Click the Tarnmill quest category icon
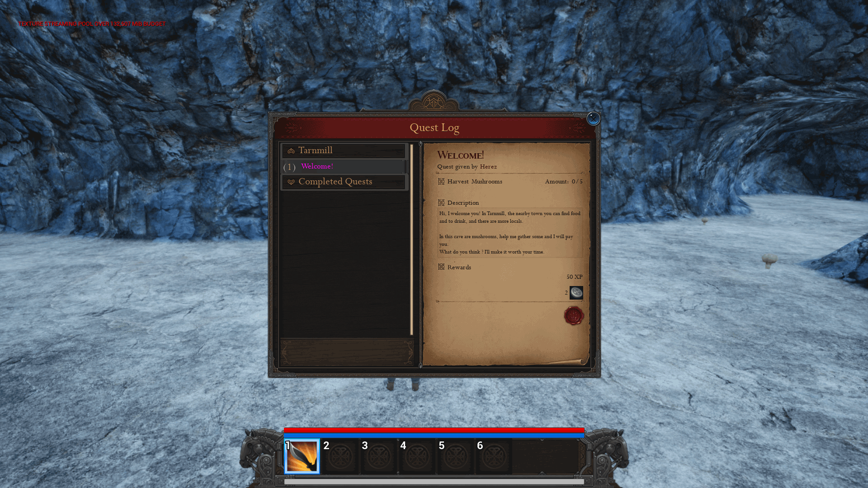Screen dimensions: 868x488 tap(292, 150)
